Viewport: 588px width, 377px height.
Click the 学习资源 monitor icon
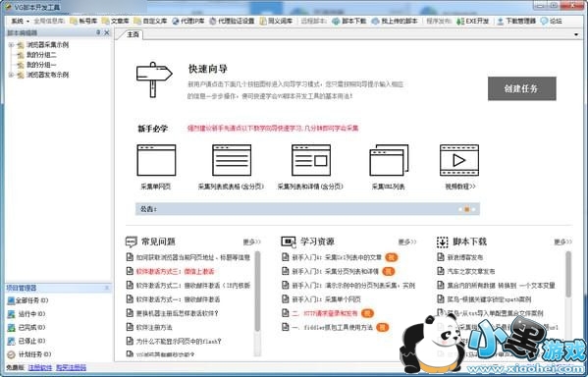click(289, 242)
